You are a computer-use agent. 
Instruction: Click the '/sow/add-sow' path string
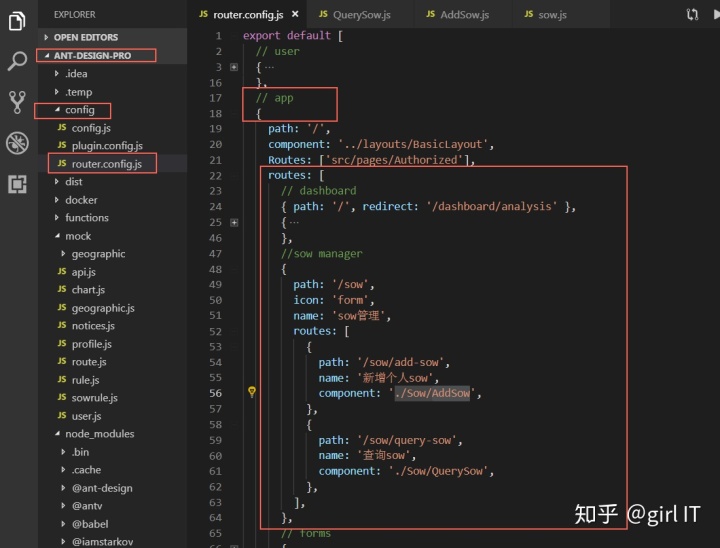(x=400, y=362)
